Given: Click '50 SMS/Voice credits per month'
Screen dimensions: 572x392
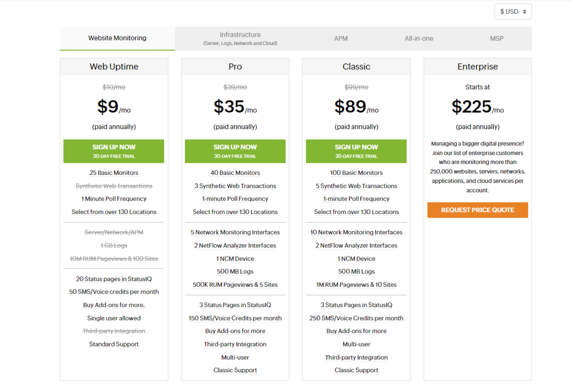Looking at the screenshot, I should pyautogui.click(x=114, y=292).
